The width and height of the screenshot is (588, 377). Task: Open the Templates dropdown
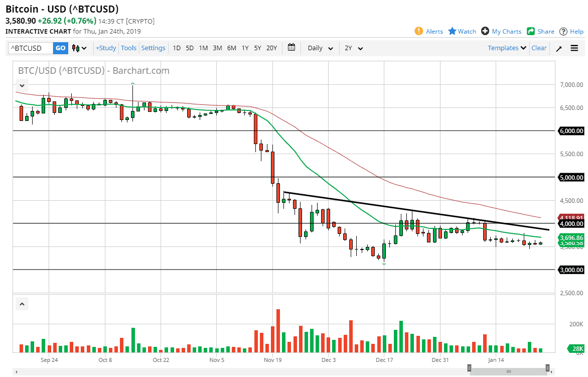click(506, 48)
